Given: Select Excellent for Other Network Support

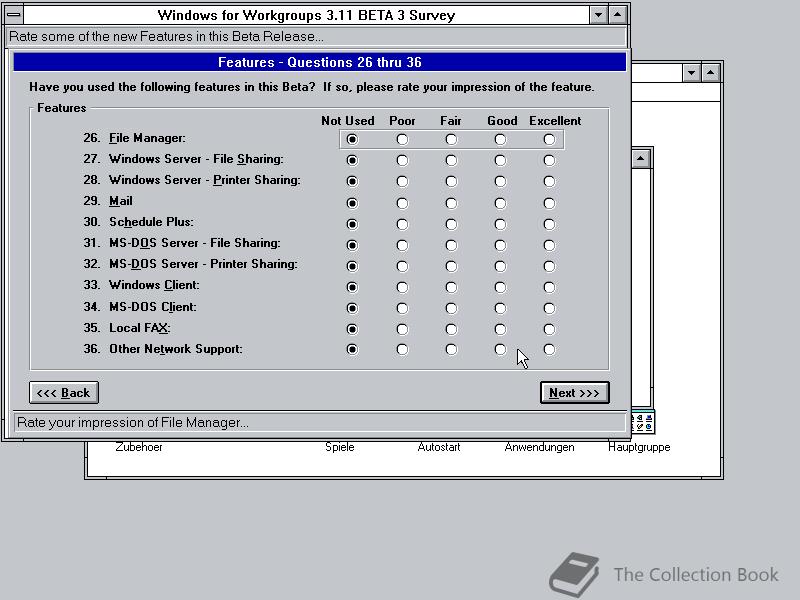Looking at the screenshot, I should point(549,349).
